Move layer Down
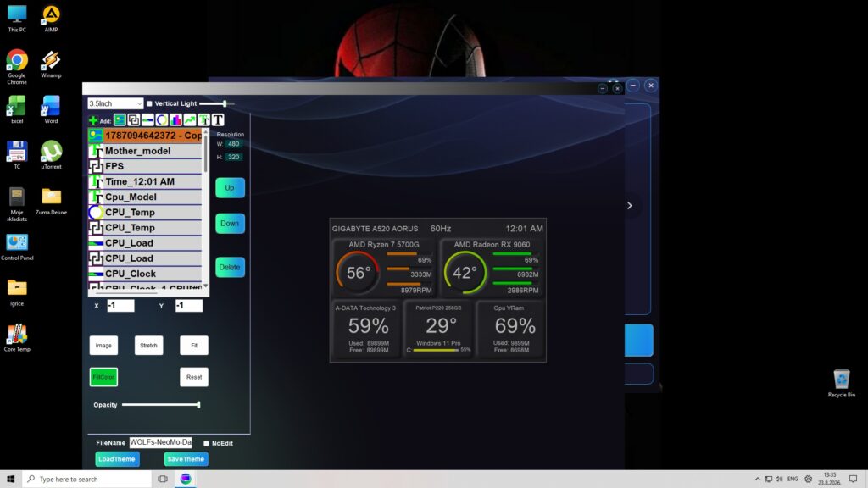 tap(230, 224)
